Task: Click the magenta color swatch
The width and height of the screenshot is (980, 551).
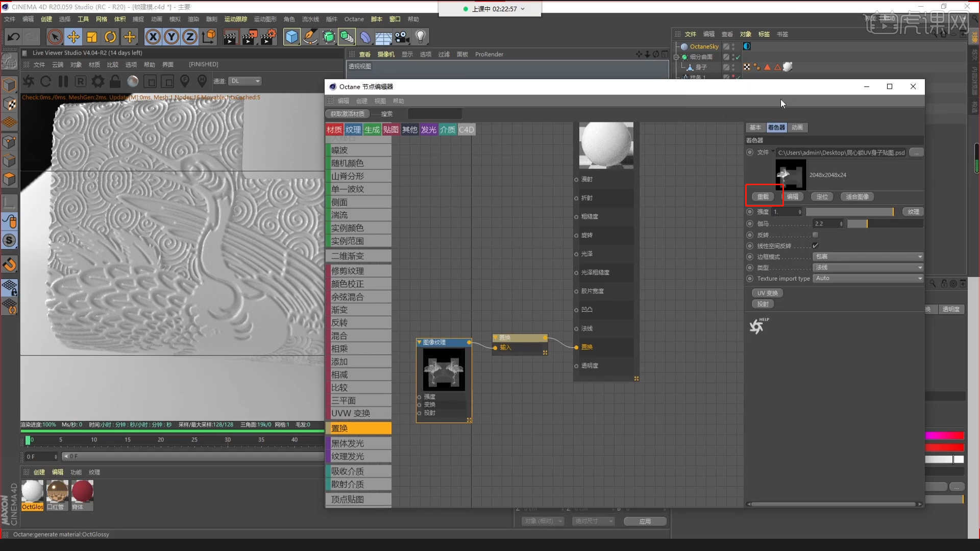Action: pos(944,436)
